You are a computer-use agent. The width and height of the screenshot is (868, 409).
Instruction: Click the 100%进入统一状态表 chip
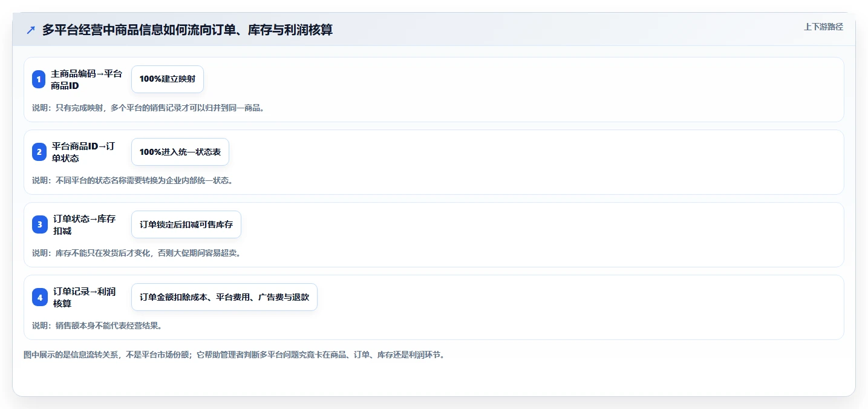point(180,152)
